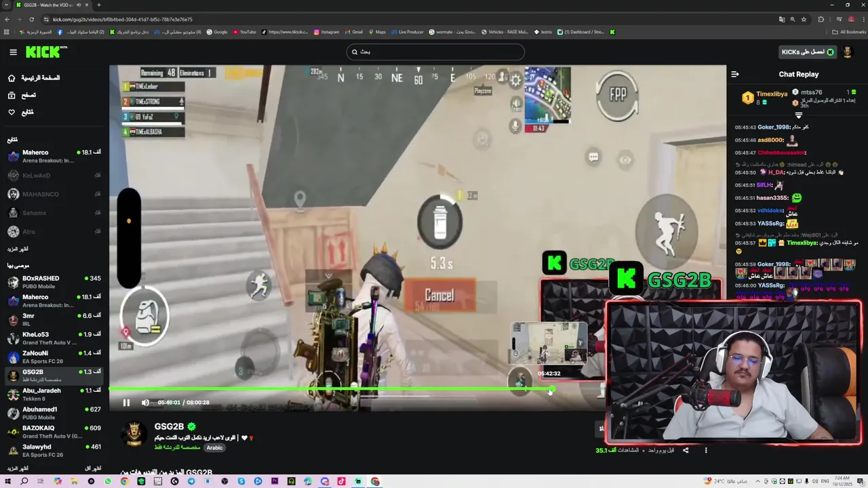Image resolution: width=868 pixels, height=488 pixels.
Task: Open the browser tab search dropdown
Action: (6, 5)
